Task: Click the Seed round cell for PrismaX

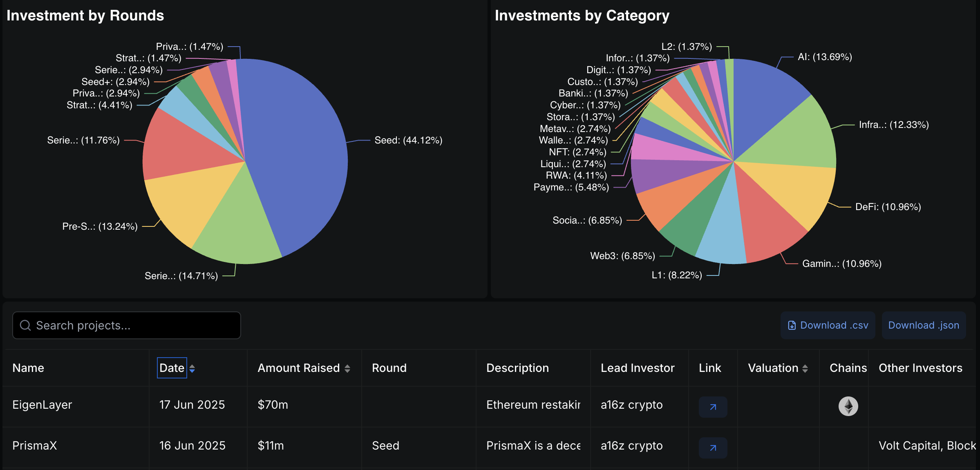Action: (x=385, y=445)
